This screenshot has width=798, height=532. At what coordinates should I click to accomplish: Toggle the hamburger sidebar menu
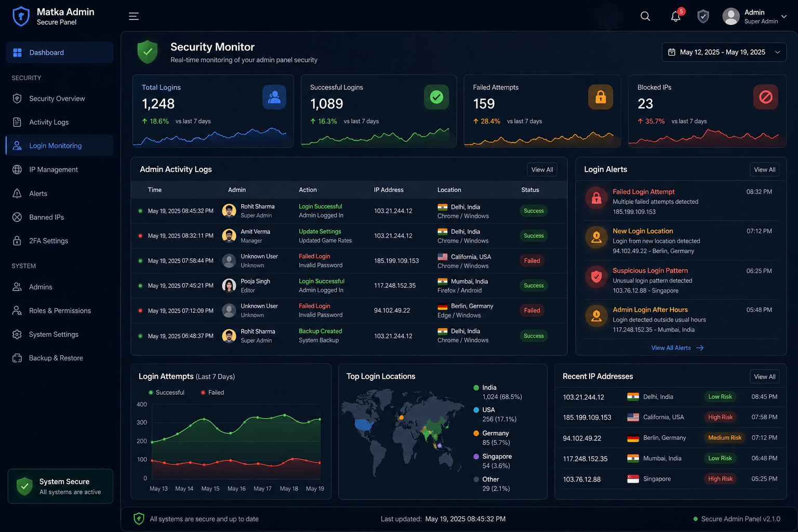(x=134, y=16)
